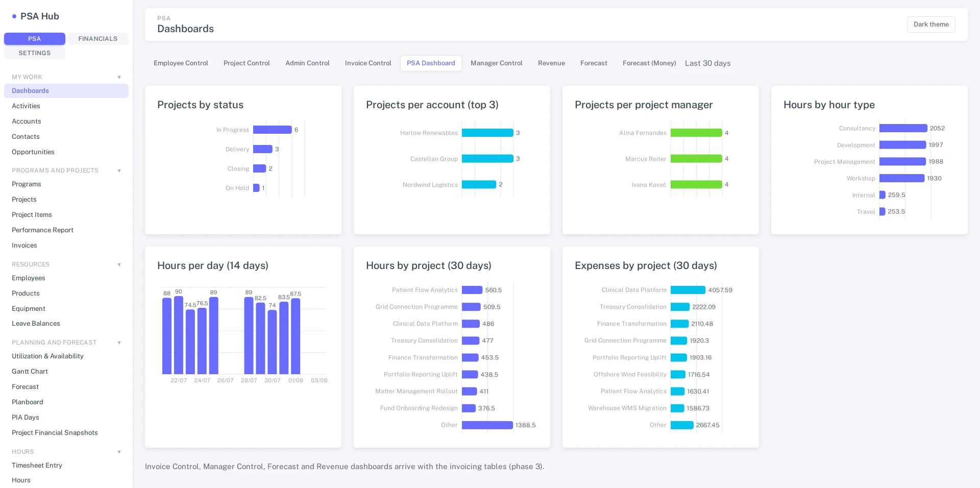The height and width of the screenshot is (488, 980).
Task: Toggle the Dark theme button
Action: pos(931,25)
